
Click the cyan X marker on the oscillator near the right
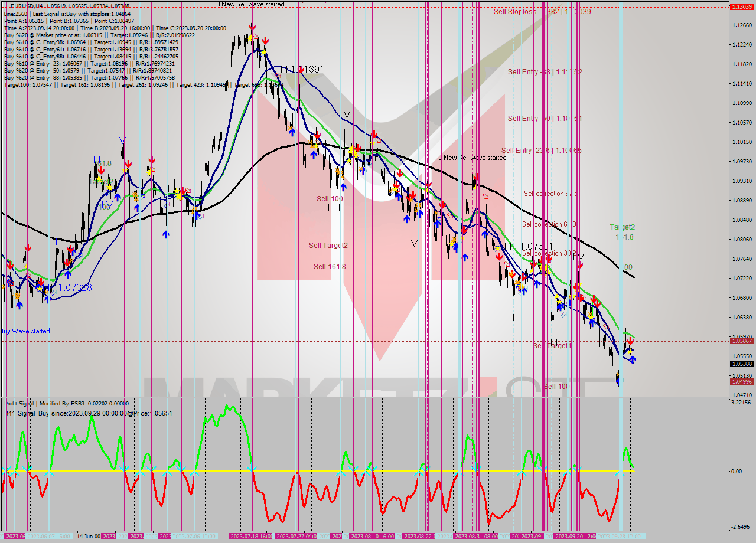point(622,473)
